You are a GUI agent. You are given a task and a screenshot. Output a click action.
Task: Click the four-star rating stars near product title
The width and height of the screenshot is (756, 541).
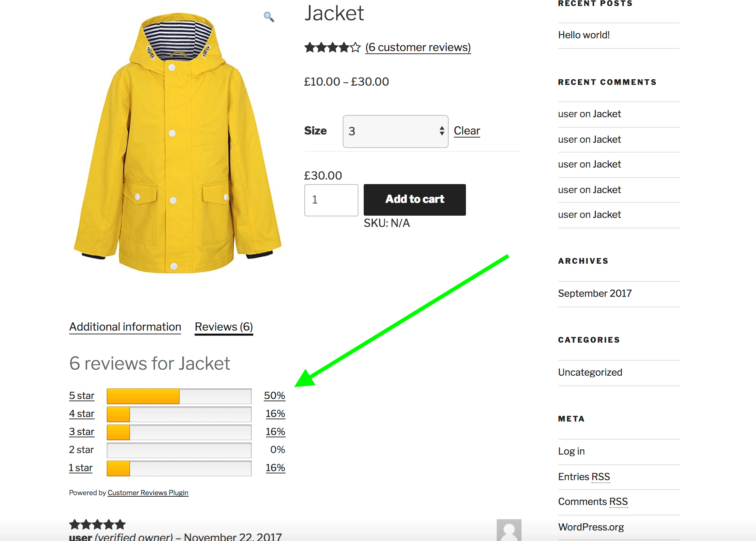[x=332, y=47]
